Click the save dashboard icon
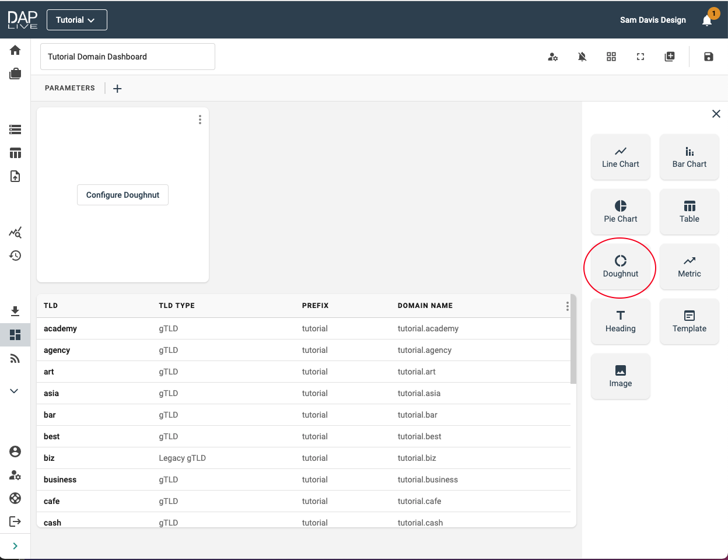The image size is (728, 560). point(708,57)
